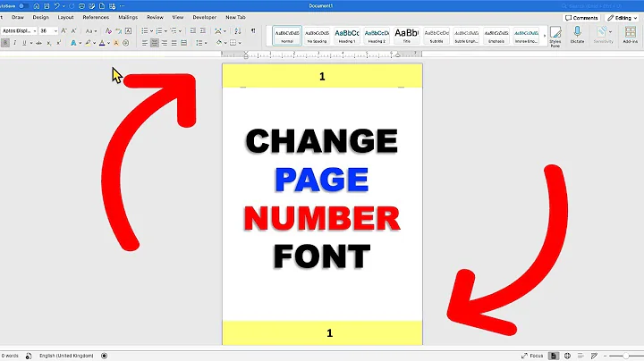Toggle Bold formatting
Screen dimensions: 644x361
click(5, 43)
